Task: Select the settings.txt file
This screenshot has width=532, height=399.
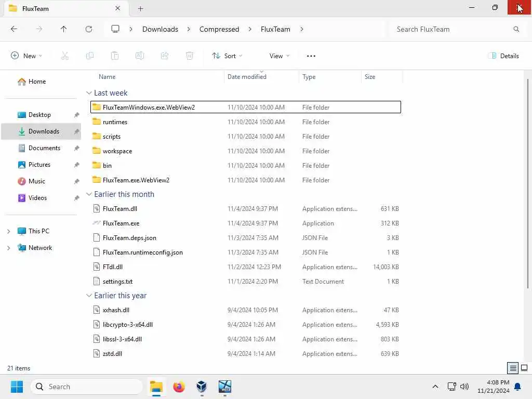Action: point(246,281)
